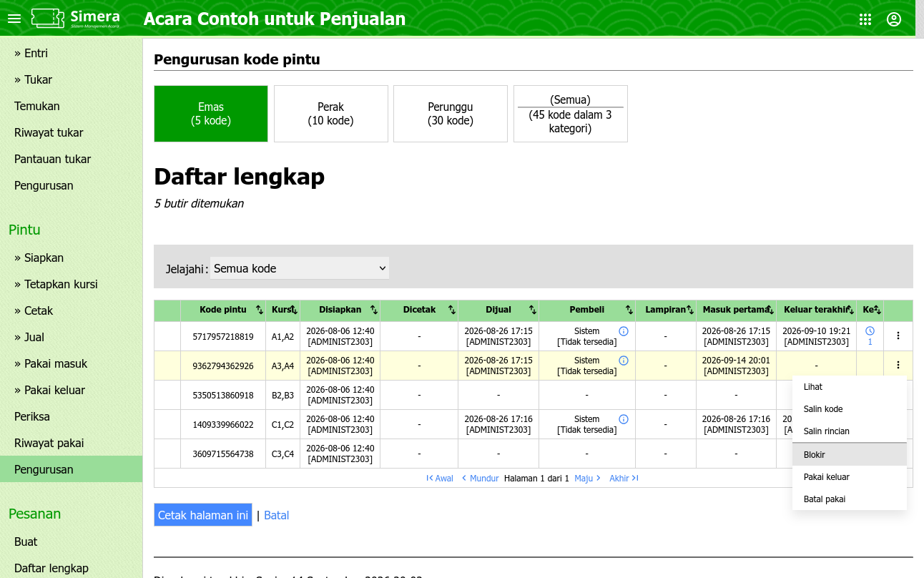924x578 pixels.
Task: Open Riwayat tukar in the sidebar
Action: click(x=72, y=132)
